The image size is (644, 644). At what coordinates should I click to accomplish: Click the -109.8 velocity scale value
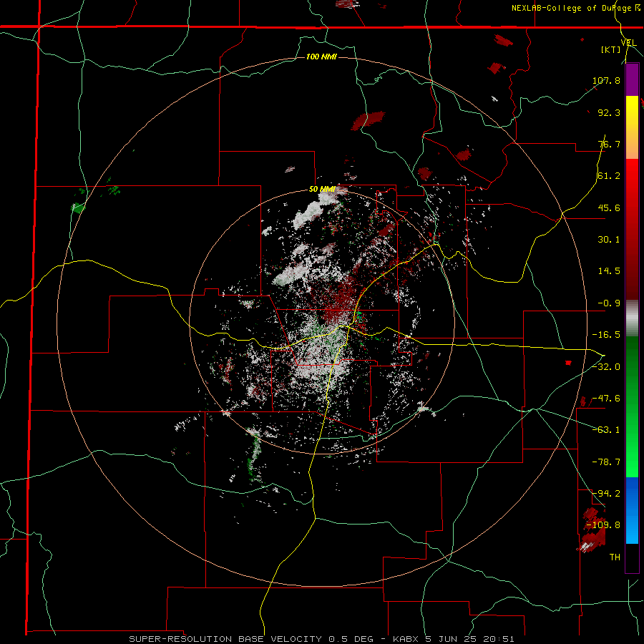[603, 525]
